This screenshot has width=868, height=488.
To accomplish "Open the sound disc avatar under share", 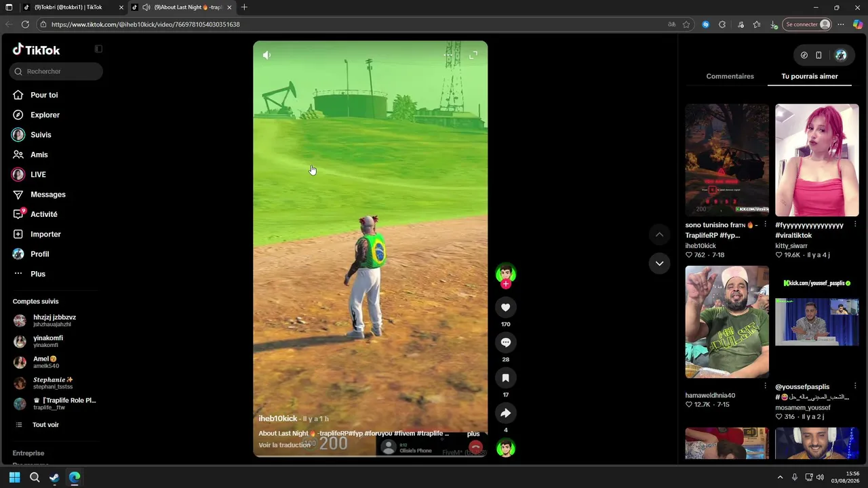I will [x=505, y=449].
